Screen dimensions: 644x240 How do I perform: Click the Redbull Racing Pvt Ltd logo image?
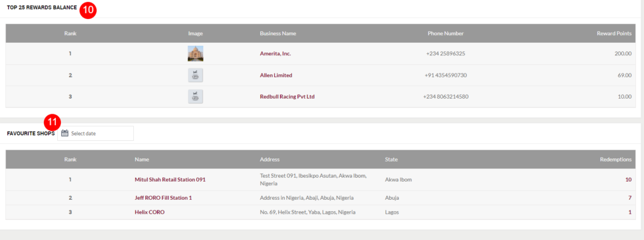click(x=196, y=97)
